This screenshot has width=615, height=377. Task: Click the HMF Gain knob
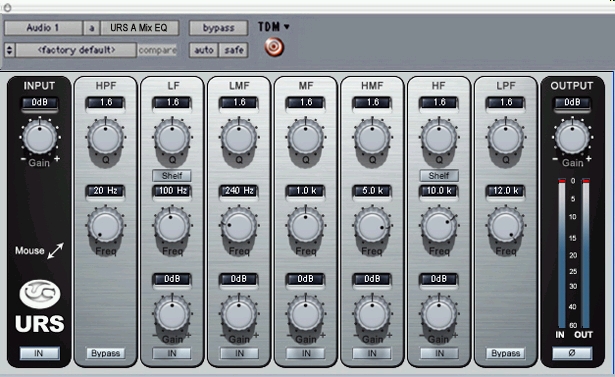click(372, 315)
